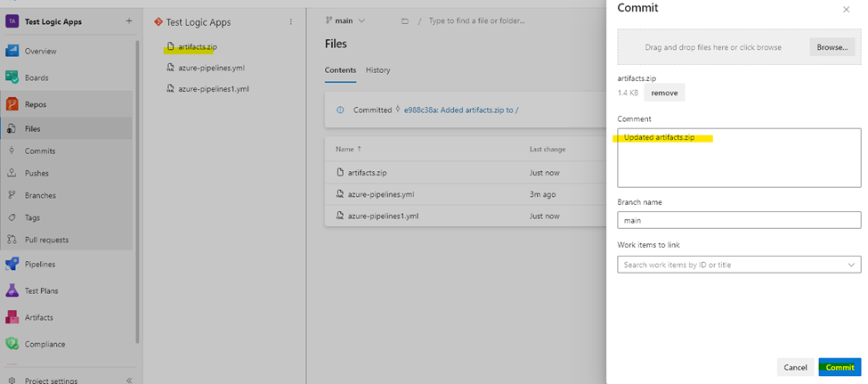This screenshot has height=384, width=868.
Task: Click the Browse... button
Action: point(832,47)
